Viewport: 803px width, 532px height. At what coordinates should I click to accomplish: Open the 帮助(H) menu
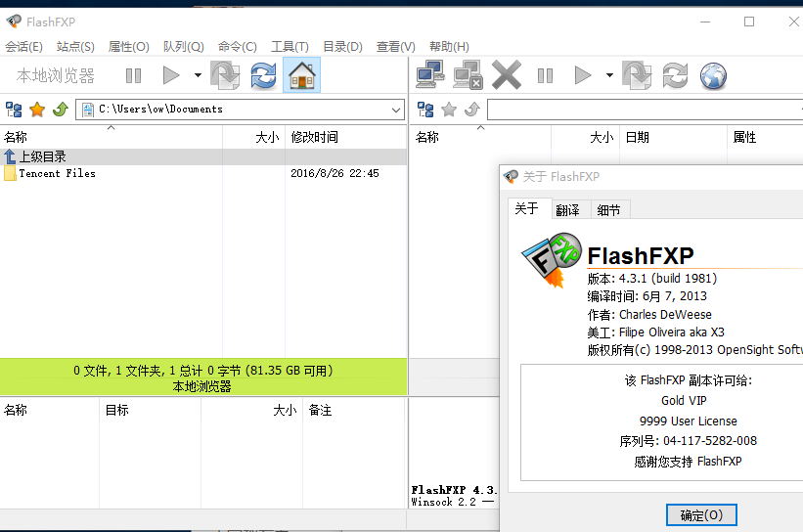click(x=449, y=47)
